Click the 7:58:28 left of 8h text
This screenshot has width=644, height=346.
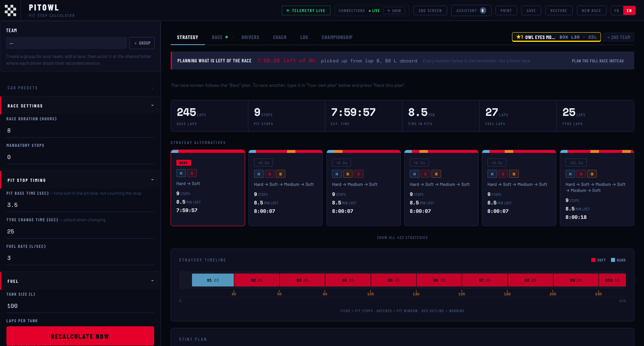[286, 61]
